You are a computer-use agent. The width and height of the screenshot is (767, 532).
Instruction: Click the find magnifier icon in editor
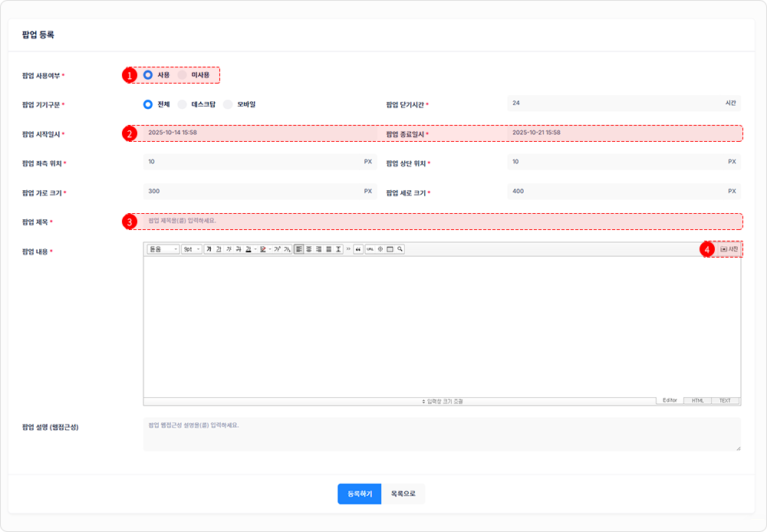(x=400, y=249)
